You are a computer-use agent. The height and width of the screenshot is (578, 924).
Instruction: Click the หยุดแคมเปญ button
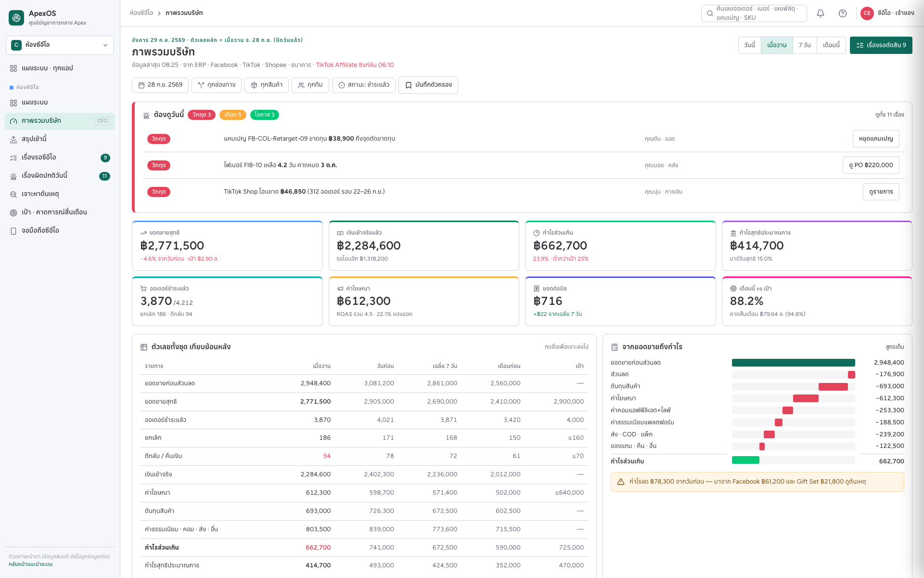[876, 139]
